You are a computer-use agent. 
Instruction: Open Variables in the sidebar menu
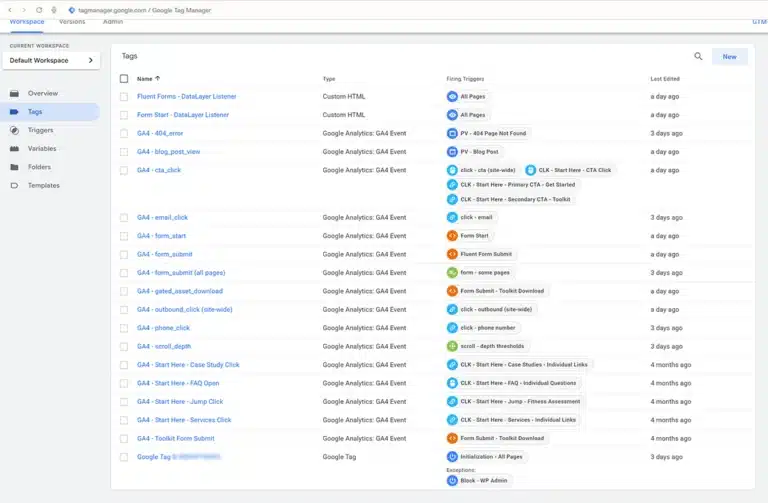click(x=42, y=148)
